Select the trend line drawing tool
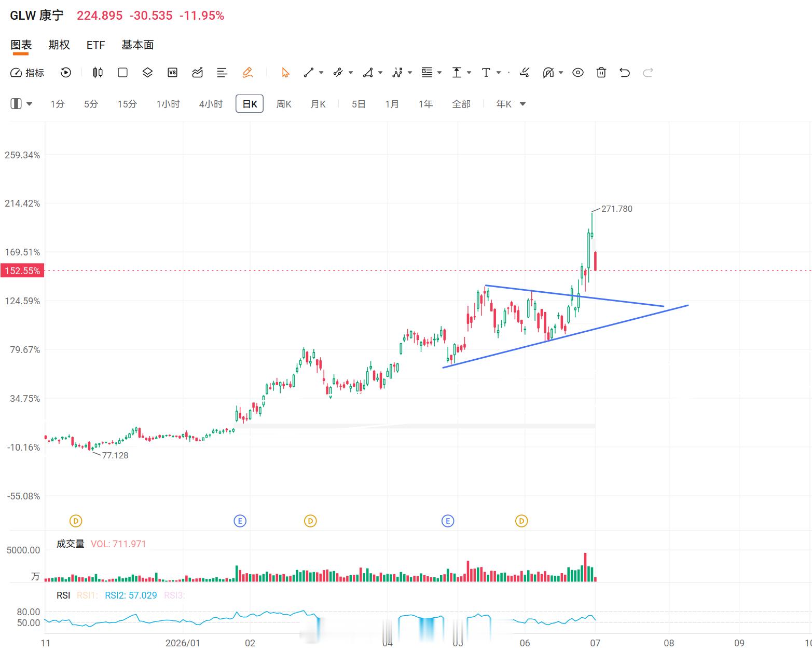 (309, 73)
